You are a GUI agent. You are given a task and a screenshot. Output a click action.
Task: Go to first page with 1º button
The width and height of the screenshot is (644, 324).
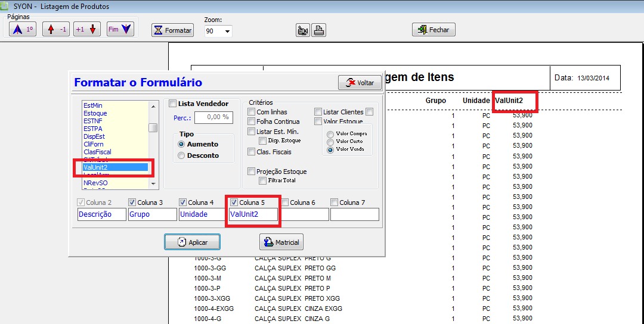point(23,29)
